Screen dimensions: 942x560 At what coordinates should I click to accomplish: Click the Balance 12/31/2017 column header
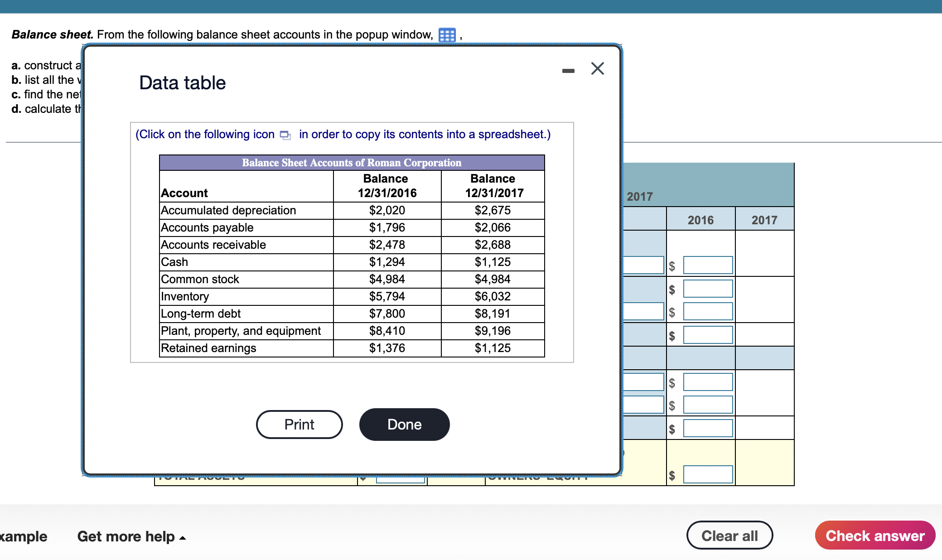click(494, 186)
